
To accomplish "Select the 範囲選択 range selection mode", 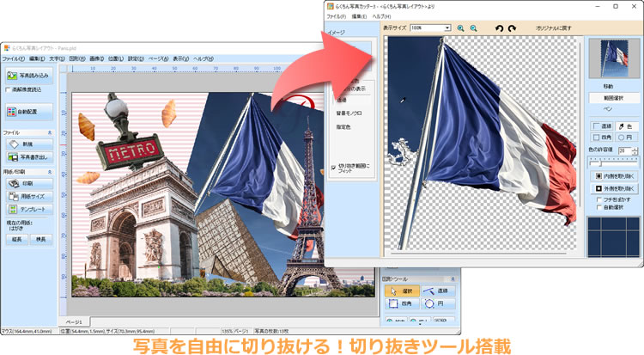I will 614,98.
